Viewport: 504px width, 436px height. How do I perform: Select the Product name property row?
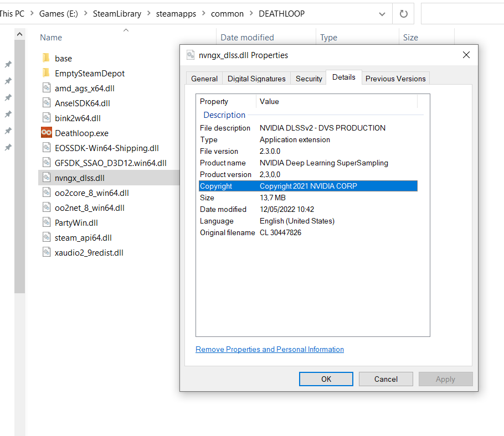tap(308, 163)
